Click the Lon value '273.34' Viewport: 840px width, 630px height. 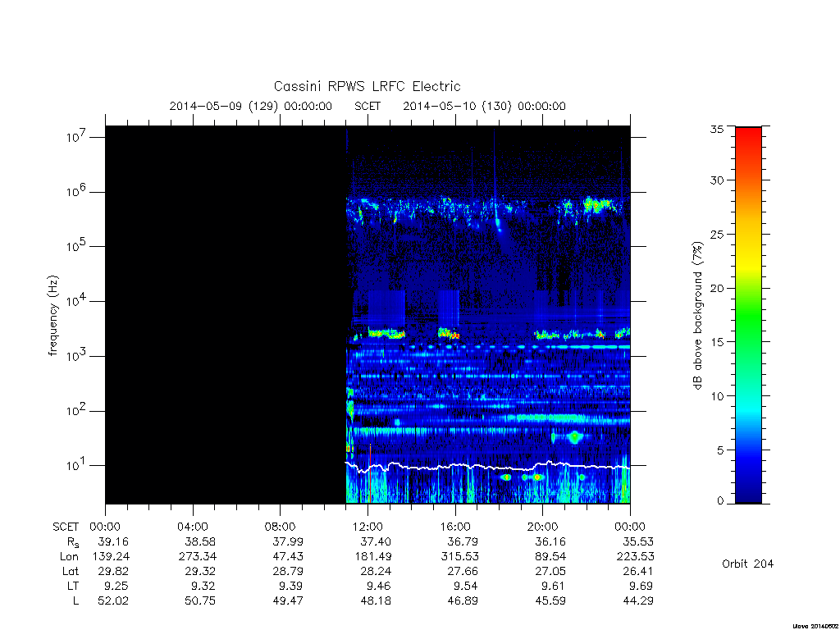point(198,557)
